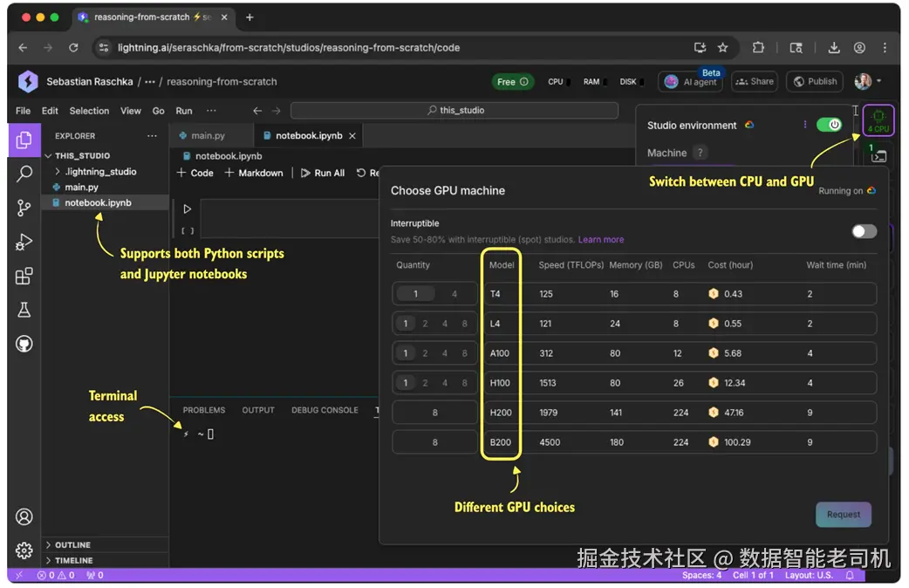Open the Manage gear icon
The image size is (909, 588).
[x=24, y=550]
